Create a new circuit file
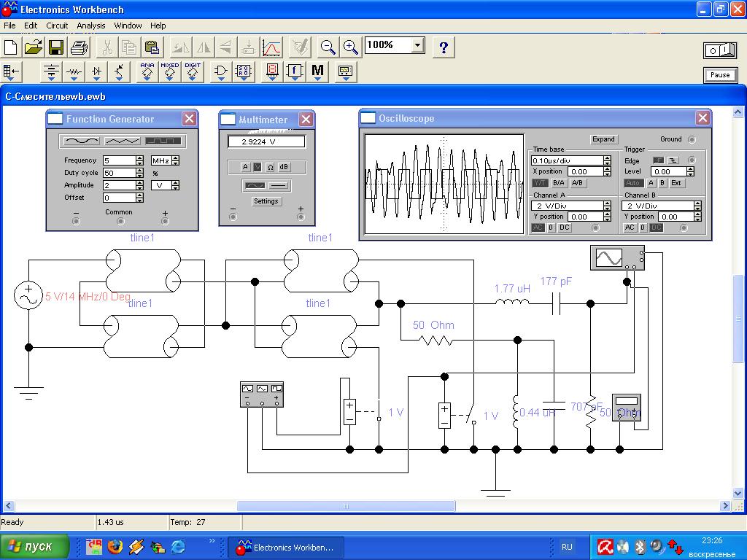 pyautogui.click(x=10, y=47)
